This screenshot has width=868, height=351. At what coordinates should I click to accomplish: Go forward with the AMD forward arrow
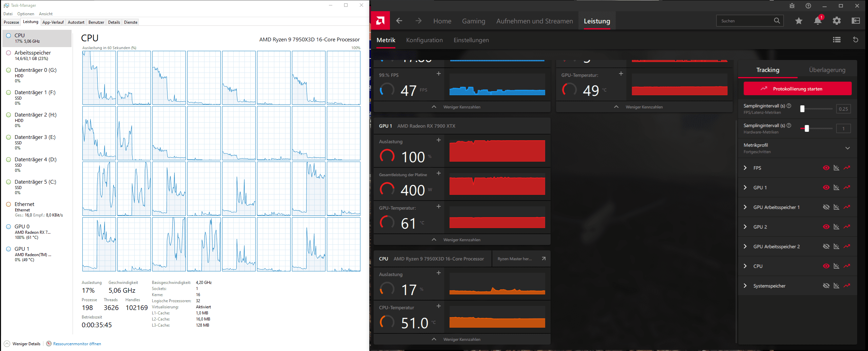[x=419, y=21]
